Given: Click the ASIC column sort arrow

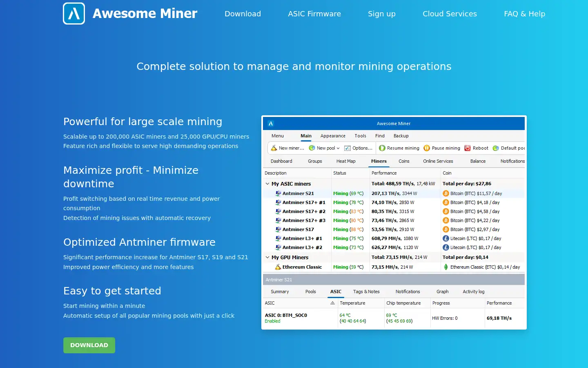Looking at the screenshot, I should tap(332, 303).
